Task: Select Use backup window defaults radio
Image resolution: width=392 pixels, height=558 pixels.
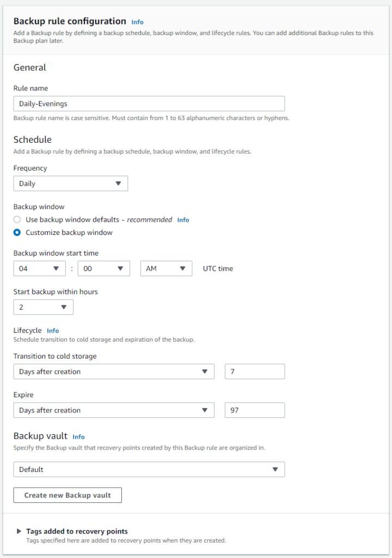Action: pyautogui.click(x=17, y=220)
